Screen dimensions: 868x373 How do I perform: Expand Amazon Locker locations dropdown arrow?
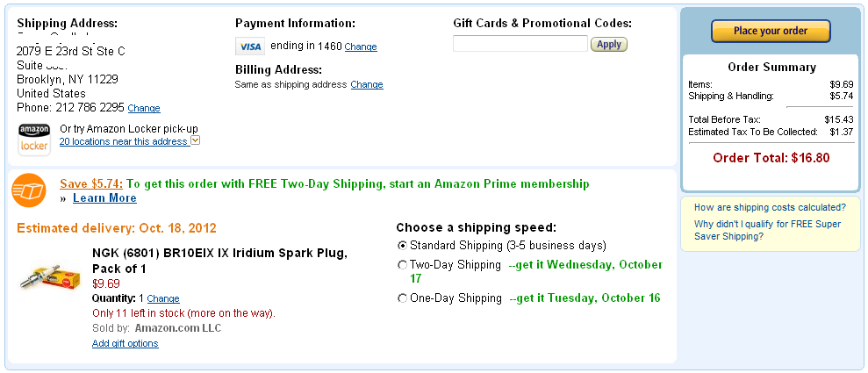point(196,140)
